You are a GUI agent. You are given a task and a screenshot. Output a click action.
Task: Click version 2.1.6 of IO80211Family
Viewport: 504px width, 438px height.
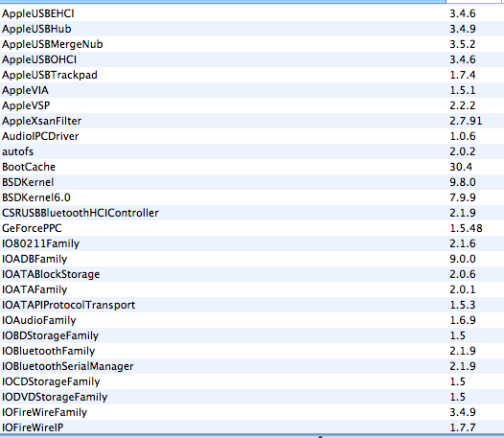[463, 243]
